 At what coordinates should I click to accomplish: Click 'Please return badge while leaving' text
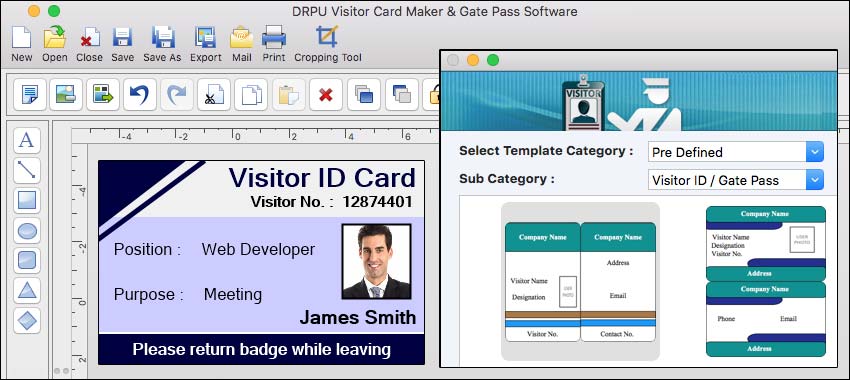point(261,350)
